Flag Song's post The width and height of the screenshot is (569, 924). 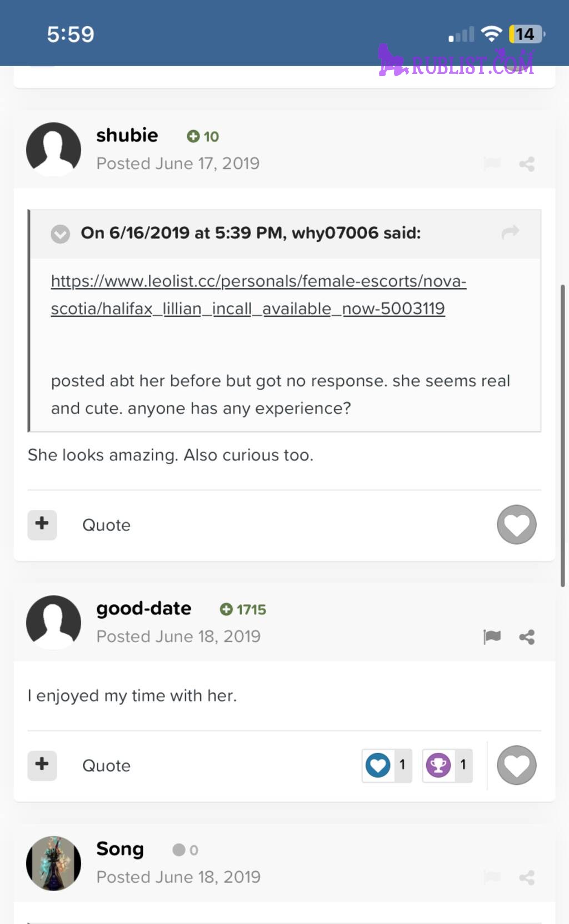[492, 877]
